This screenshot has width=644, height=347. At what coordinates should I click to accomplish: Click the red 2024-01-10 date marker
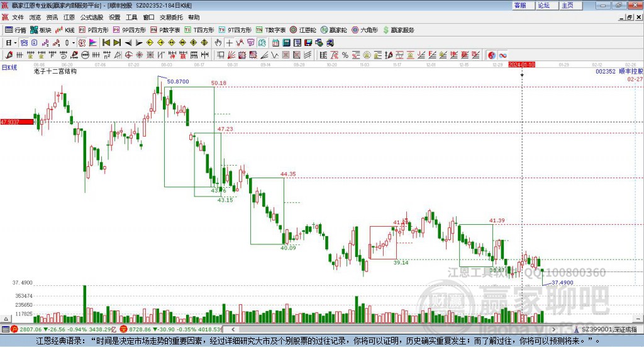[521, 65]
